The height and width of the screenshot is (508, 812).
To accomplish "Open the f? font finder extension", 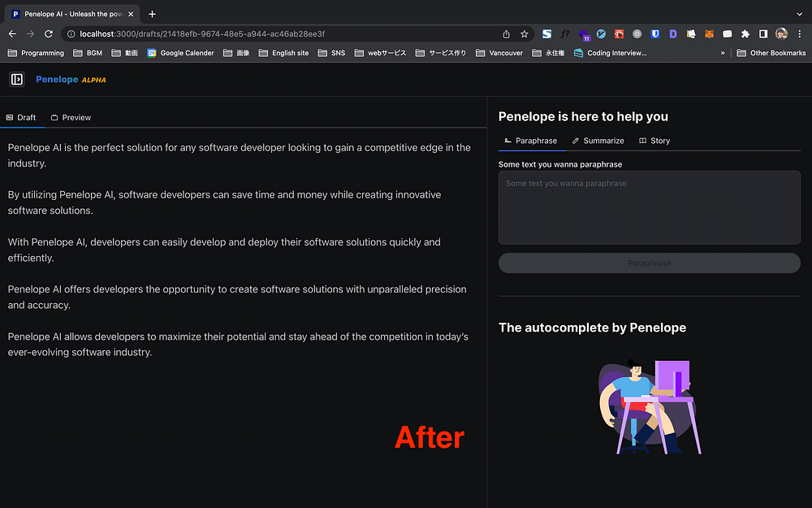I will click(x=565, y=33).
